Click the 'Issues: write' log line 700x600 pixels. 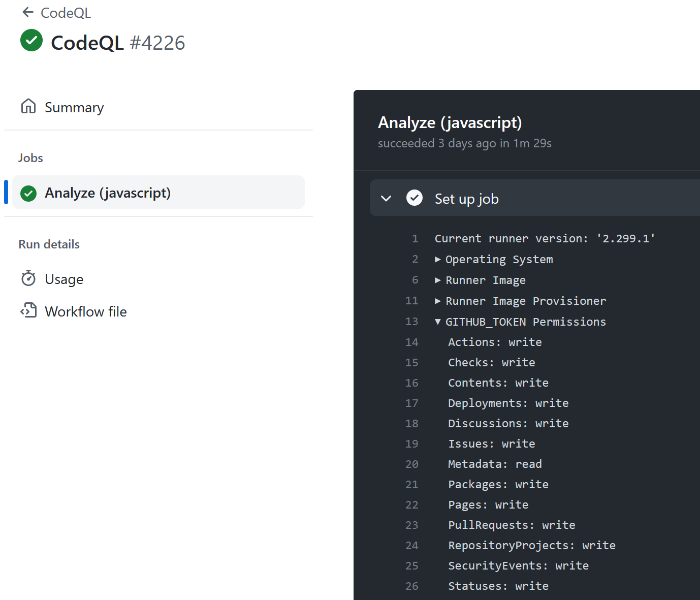[x=492, y=444]
